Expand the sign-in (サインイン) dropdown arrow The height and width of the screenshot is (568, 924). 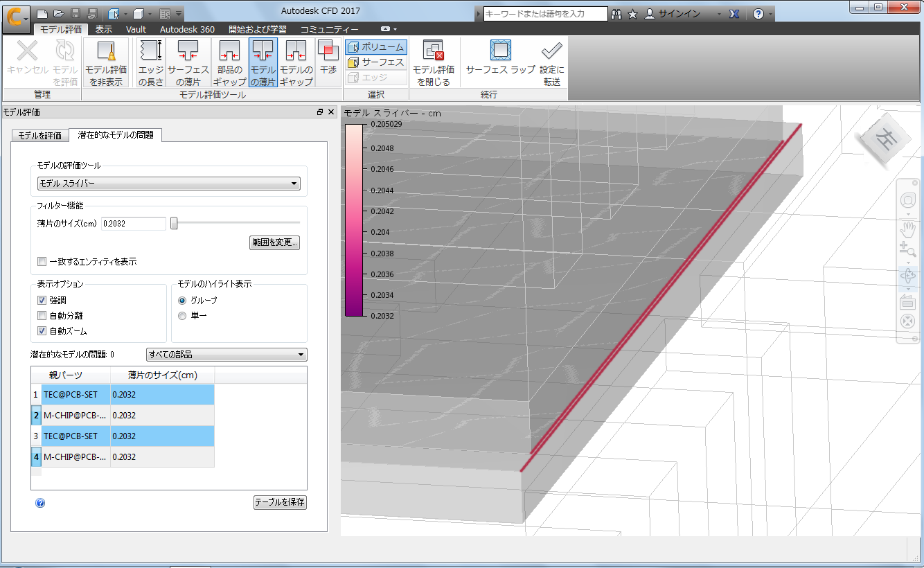[720, 14]
